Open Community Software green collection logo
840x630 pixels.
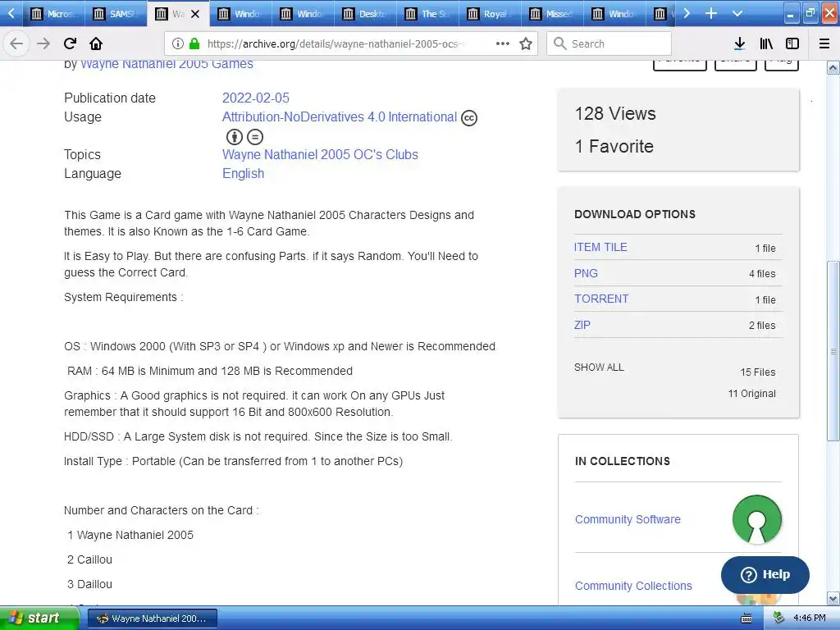pos(757,519)
